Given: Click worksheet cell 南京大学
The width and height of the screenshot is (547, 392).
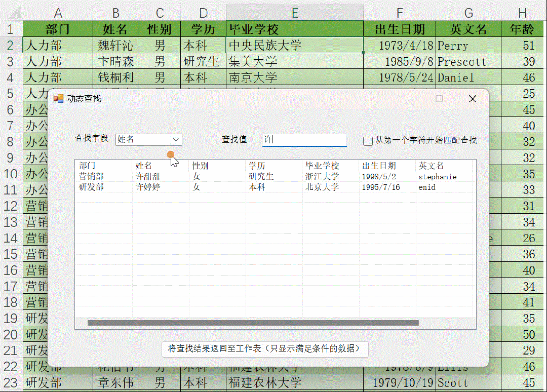Looking at the screenshot, I should [295, 77].
